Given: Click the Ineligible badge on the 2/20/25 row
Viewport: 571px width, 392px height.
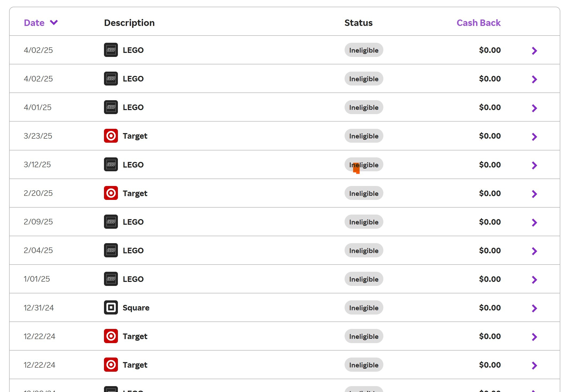Looking at the screenshot, I should [x=364, y=193].
